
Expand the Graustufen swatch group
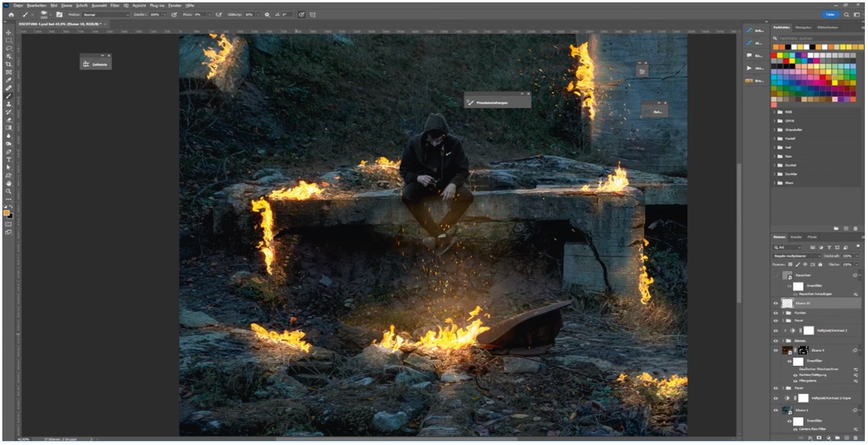(x=775, y=129)
